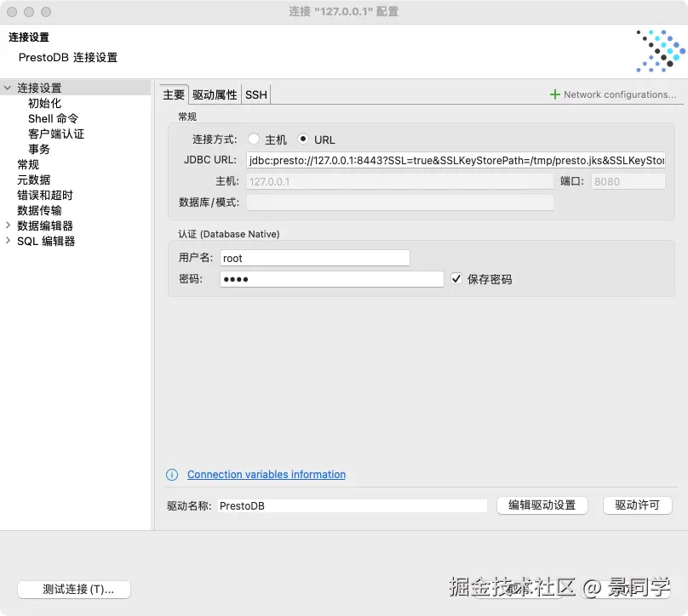Click the window zoom button

coord(46,12)
